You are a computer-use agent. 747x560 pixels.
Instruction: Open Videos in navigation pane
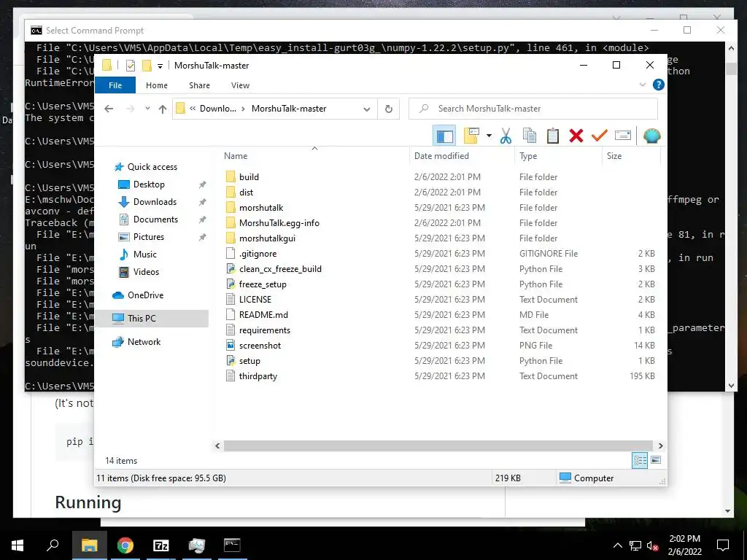click(146, 272)
